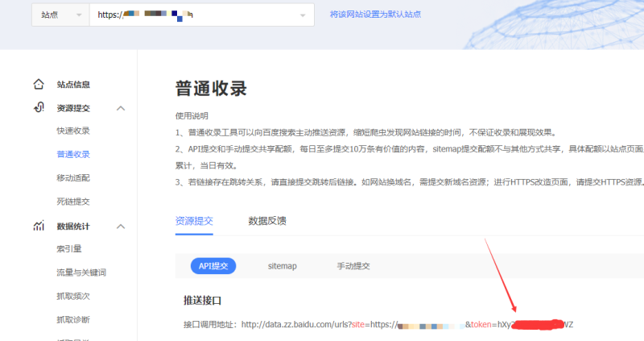Open 移动适配 in sidebar
This screenshot has height=341, width=644.
click(x=73, y=177)
